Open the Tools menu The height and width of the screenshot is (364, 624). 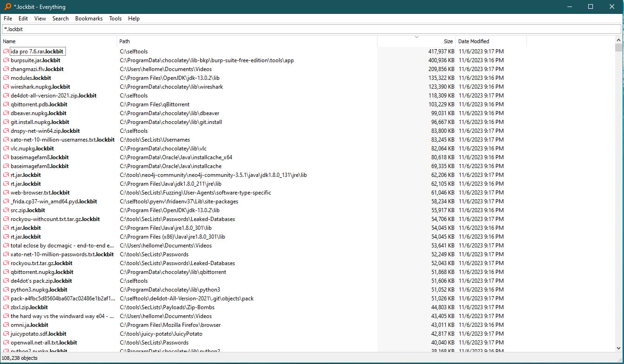(x=115, y=19)
